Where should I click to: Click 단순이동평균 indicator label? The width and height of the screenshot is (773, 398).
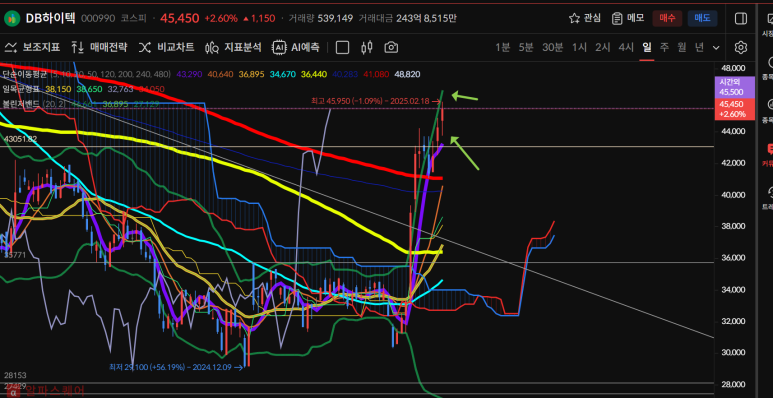(25, 74)
